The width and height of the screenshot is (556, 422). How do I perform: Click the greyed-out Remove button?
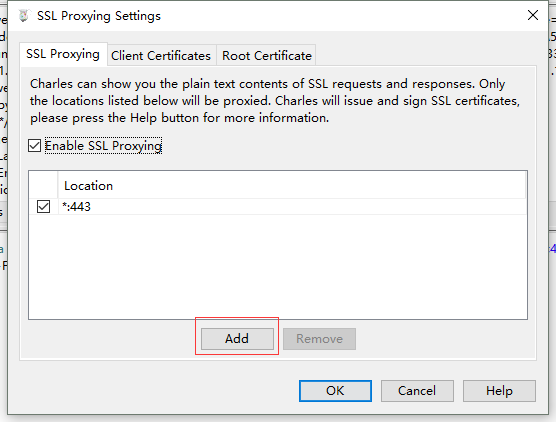[319, 339]
